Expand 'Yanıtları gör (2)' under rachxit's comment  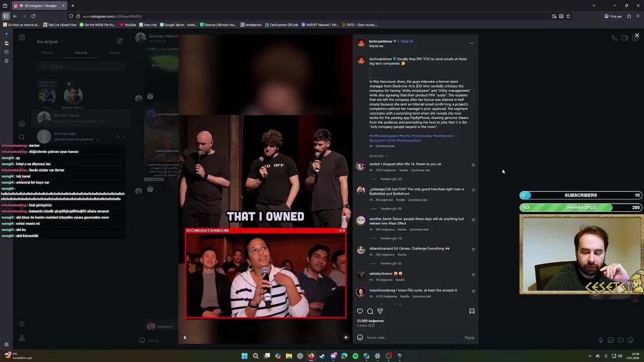(x=390, y=179)
